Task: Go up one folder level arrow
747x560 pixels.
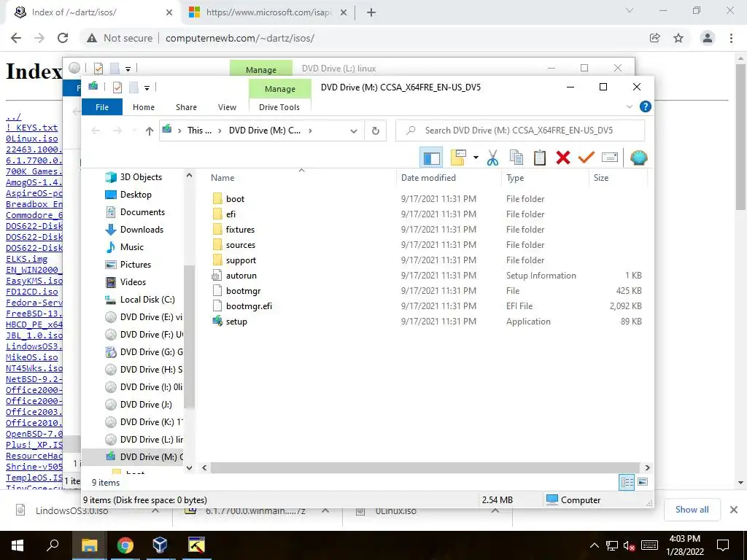Action: (149, 131)
